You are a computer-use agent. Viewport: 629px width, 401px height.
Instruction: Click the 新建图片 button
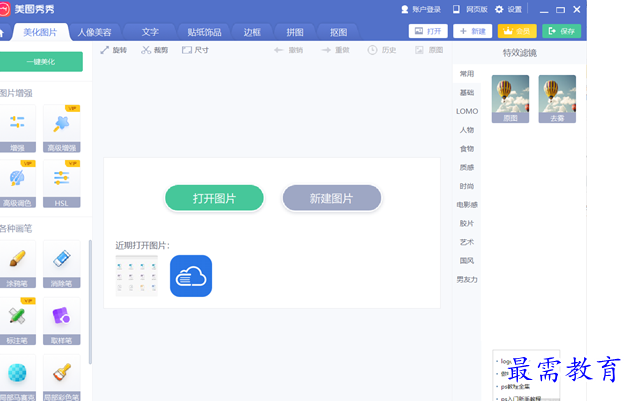pyautogui.click(x=331, y=198)
